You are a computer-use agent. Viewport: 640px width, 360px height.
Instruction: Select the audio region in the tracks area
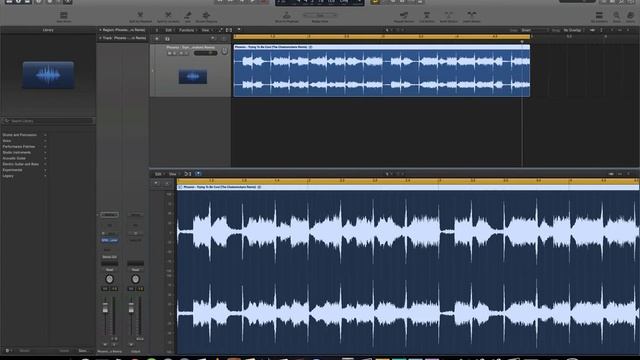[x=382, y=71]
